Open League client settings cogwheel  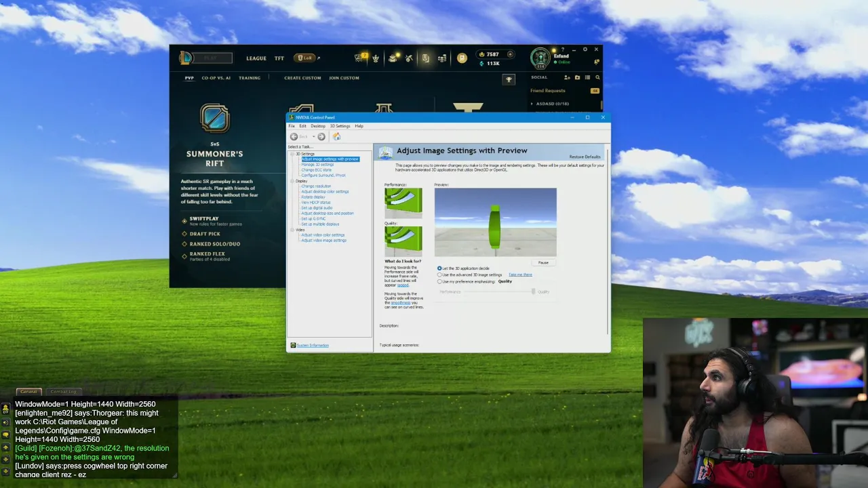[x=585, y=49]
